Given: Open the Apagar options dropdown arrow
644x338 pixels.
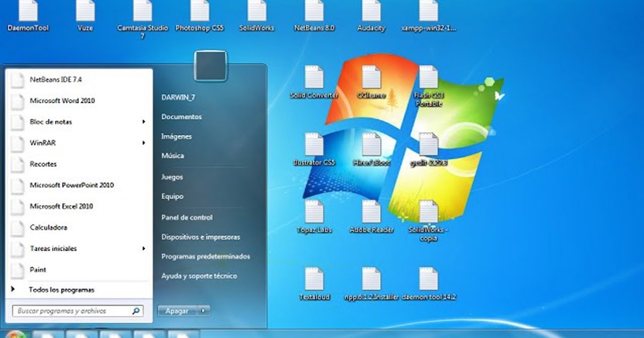Looking at the screenshot, I should [x=203, y=311].
